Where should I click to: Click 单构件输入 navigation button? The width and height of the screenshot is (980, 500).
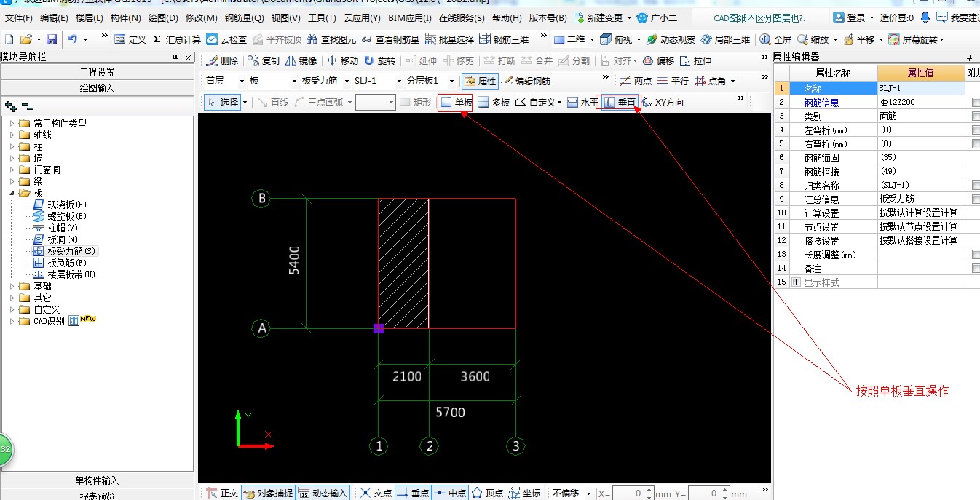(x=97, y=481)
